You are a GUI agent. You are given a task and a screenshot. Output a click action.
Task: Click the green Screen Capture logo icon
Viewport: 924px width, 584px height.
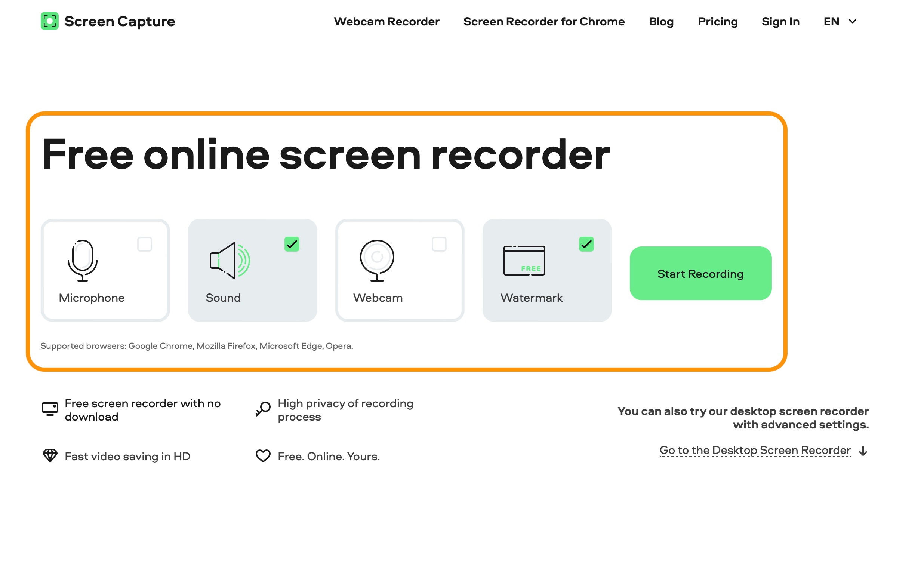49,21
